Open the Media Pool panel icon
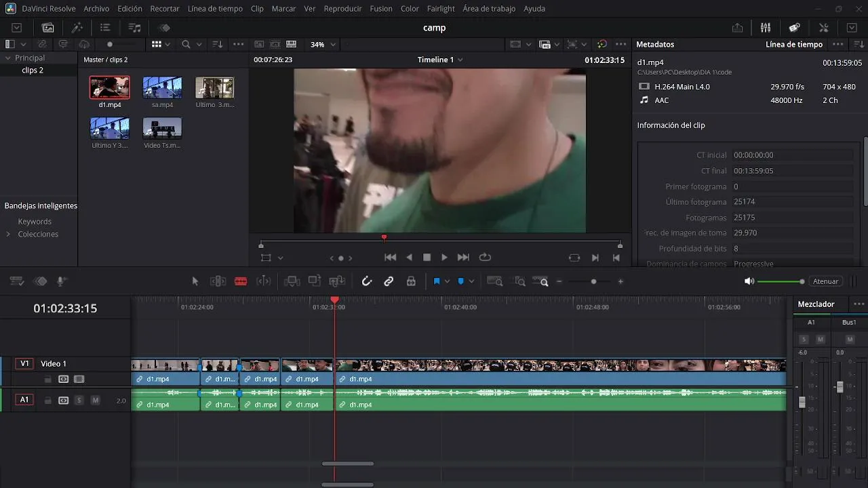This screenshot has height=488, width=868. [x=47, y=28]
